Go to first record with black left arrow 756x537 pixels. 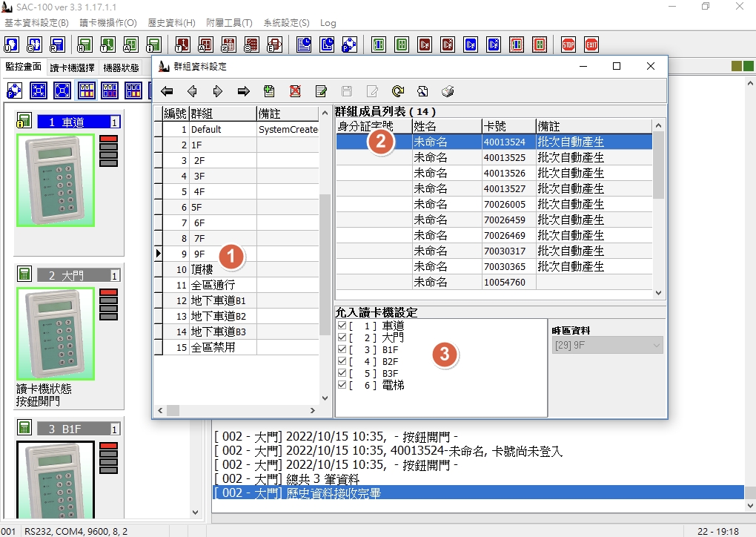coord(167,91)
